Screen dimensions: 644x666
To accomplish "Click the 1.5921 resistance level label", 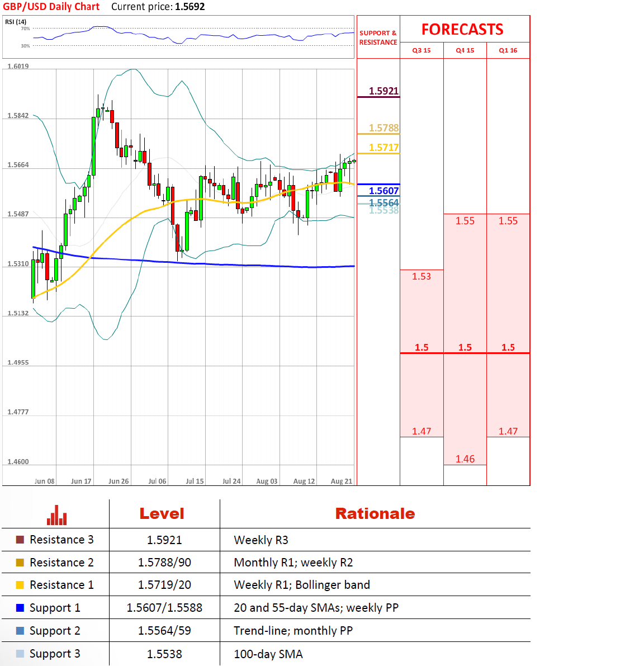I will point(383,91).
